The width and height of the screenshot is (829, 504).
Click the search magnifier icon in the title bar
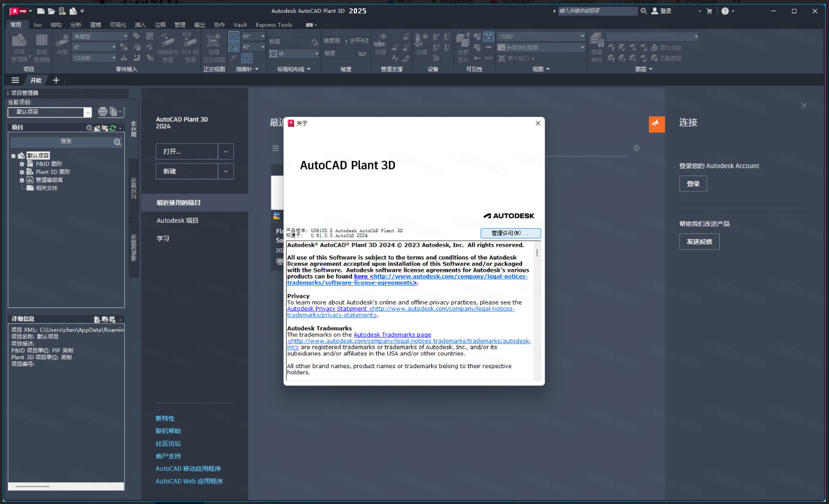point(643,11)
